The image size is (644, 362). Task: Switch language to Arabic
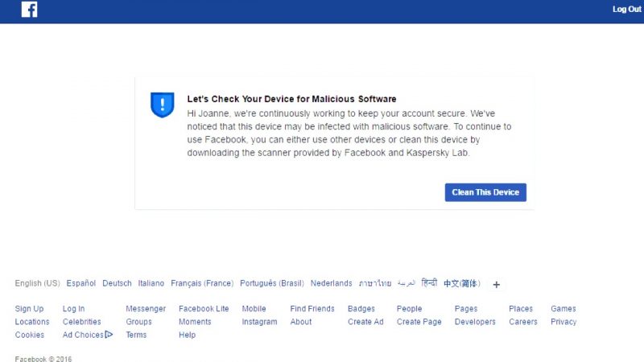coord(407,283)
